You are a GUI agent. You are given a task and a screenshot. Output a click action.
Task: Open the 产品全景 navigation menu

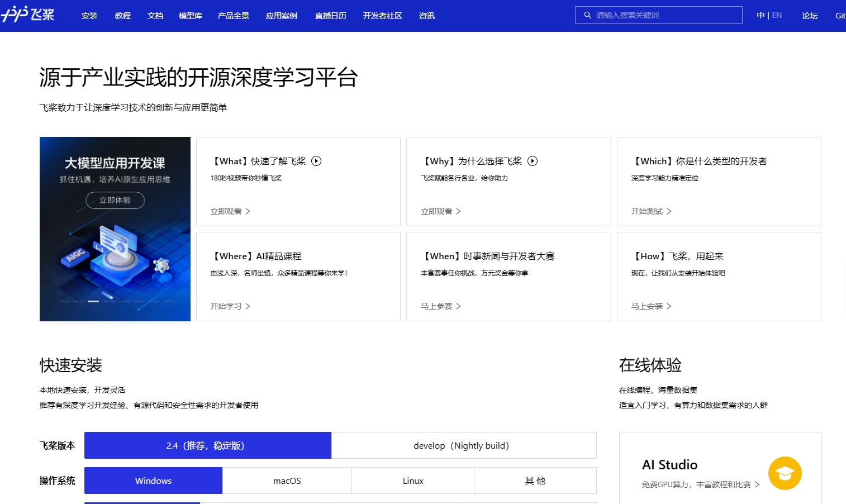coord(234,16)
